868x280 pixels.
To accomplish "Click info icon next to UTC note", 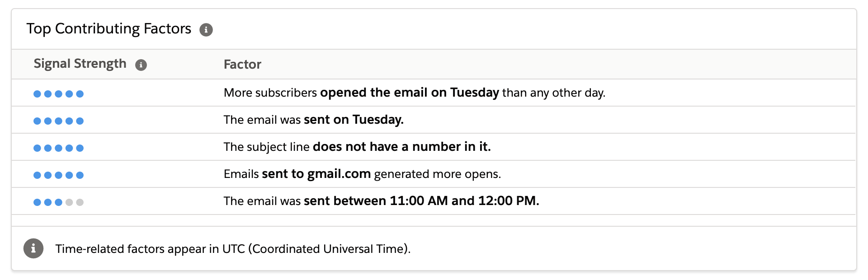I will [33, 248].
